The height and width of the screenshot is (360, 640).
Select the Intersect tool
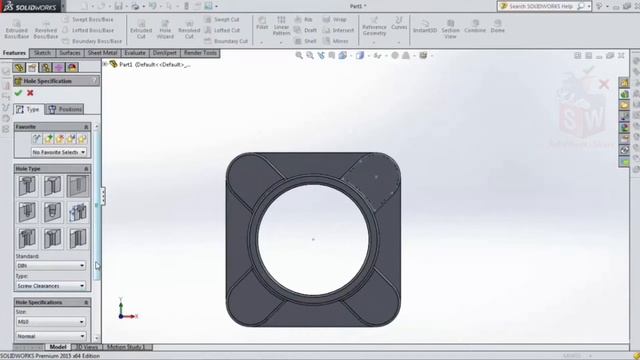click(x=338, y=30)
